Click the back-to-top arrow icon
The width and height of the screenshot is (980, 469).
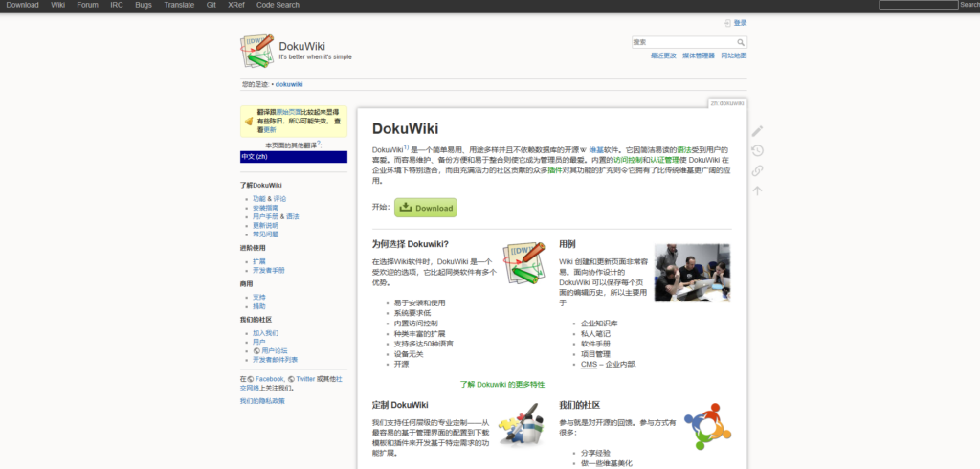tap(757, 190)
